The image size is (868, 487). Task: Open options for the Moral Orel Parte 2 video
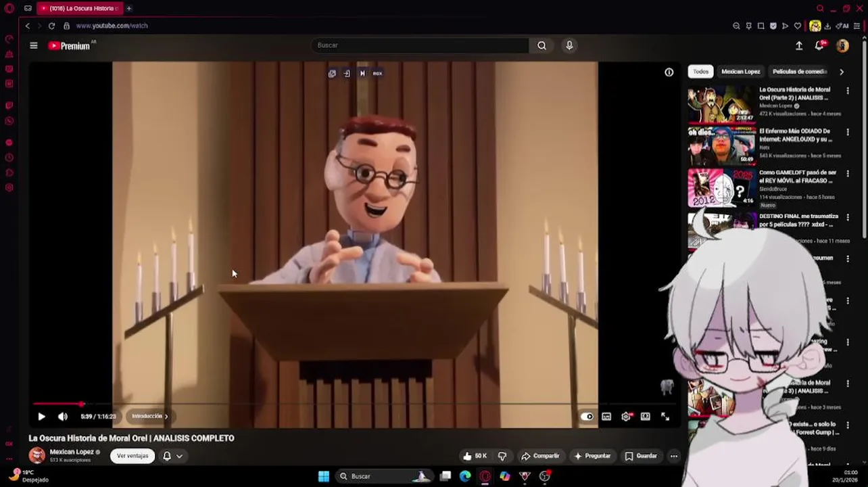[x=848, y=91]
